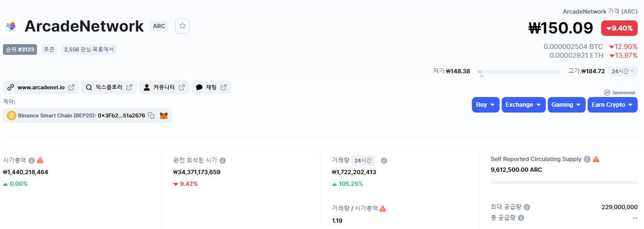Open the 익스플로러 explorer link
This screenshot has width=644, height=229.
coord(109,87)
